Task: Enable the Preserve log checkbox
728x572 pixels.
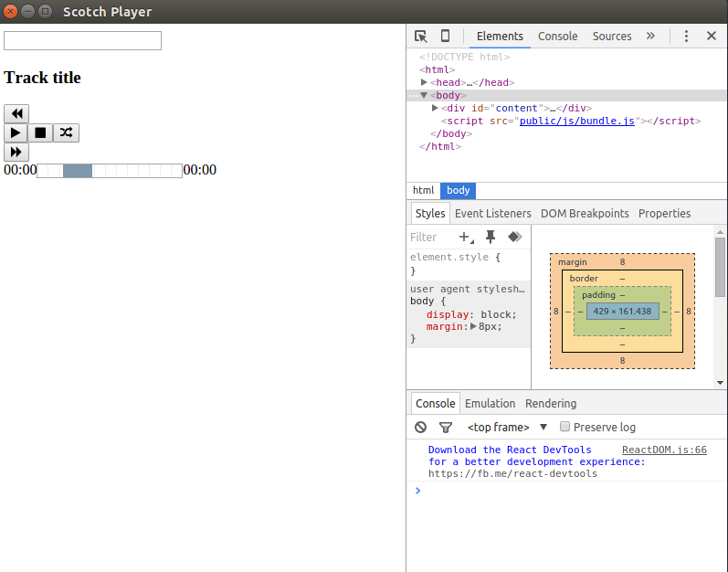Action: point(564,427)
